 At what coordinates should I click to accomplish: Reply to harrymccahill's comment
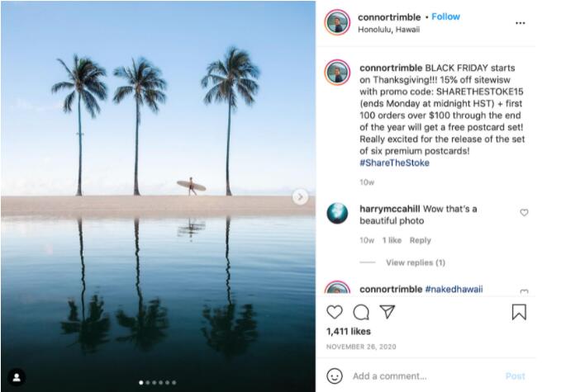tap(420, 240)
